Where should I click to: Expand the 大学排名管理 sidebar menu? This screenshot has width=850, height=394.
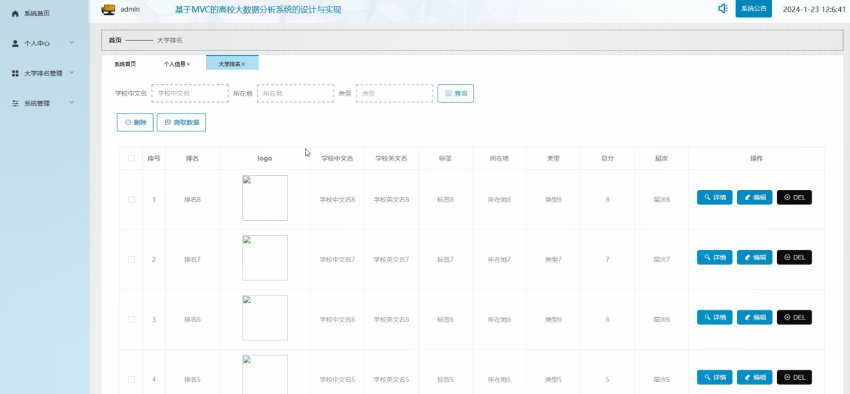click(43, 73)
